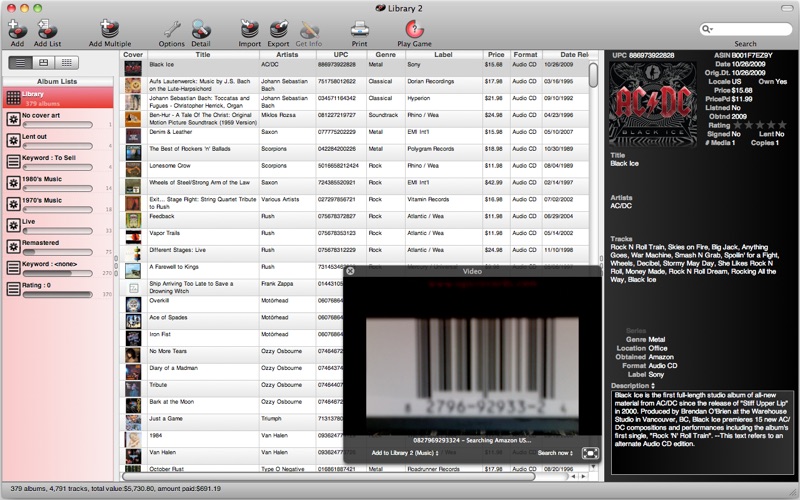Click the Import toolbar icon
800x500 pixels.
point(249,30)
